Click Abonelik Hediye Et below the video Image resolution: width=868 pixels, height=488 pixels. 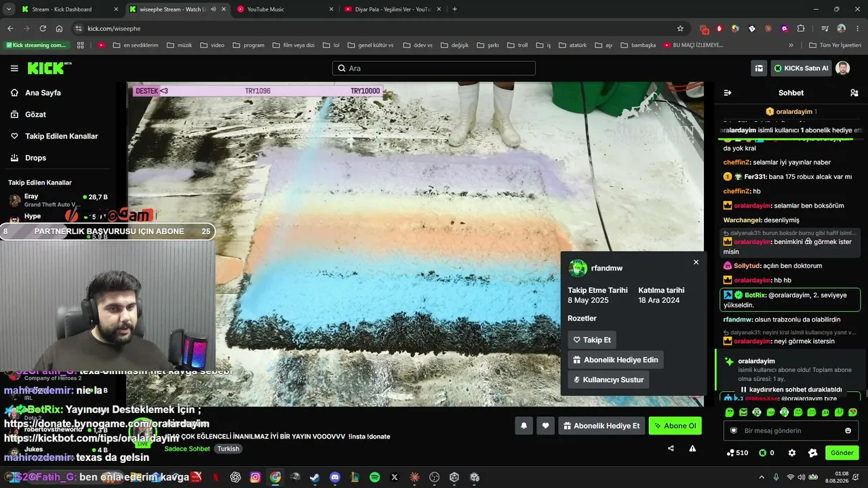pos(601,426)
